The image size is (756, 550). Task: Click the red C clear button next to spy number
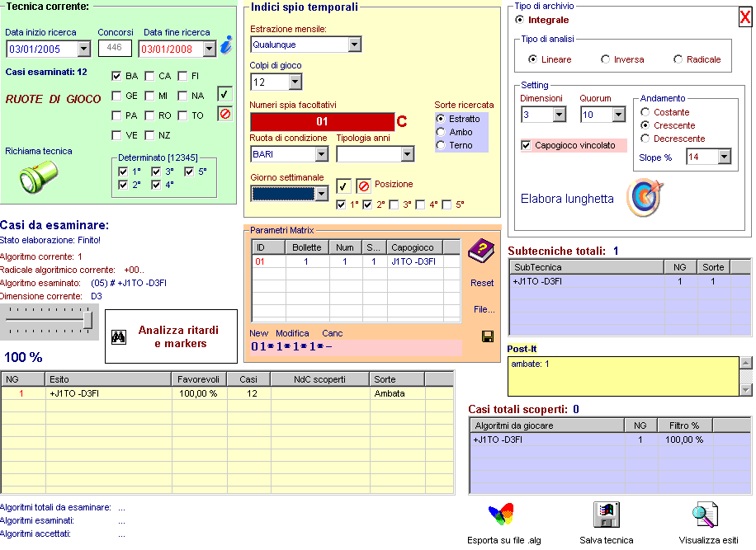[402, 122]
